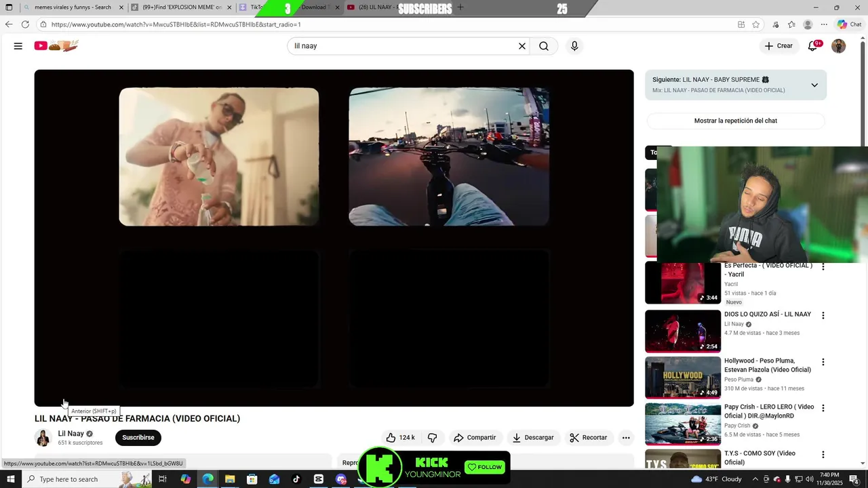The height and width of the screenshot is (488, 868).
Task: Close the EXPLOSION MEME tab
Action: (229, 7)
